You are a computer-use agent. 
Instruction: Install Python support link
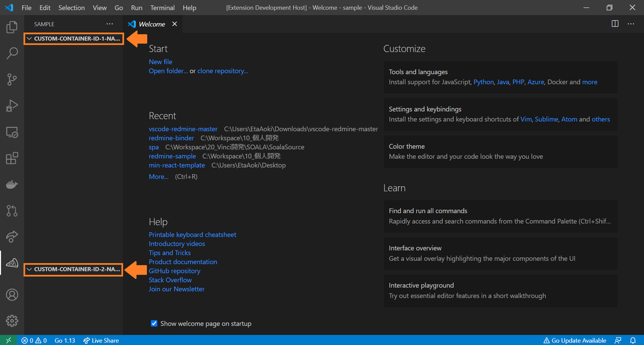pos(484,82)
